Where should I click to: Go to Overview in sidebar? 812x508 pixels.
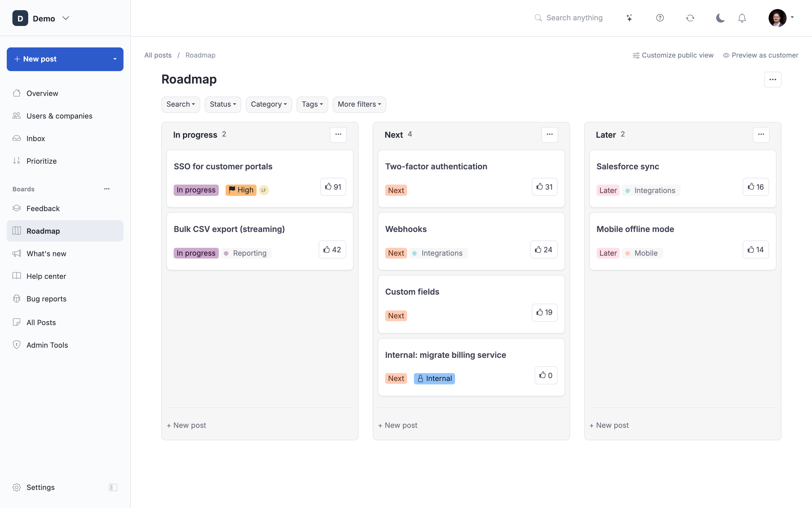tap(65, 93)
